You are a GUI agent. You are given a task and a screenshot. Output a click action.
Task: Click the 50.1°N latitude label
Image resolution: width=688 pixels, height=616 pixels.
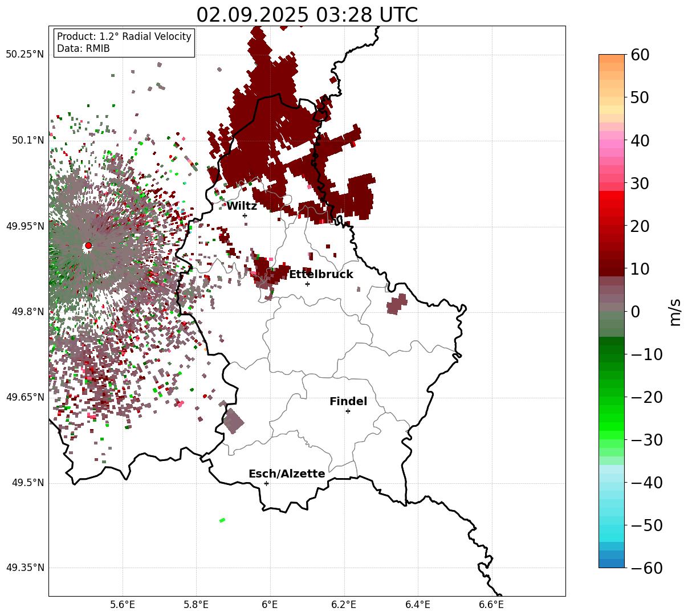(x=27, y=140)
